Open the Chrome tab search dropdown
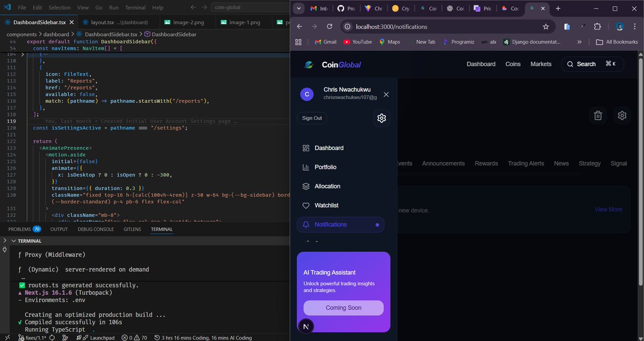The width and height of the screenshot is (644, 341). [299, 9]
